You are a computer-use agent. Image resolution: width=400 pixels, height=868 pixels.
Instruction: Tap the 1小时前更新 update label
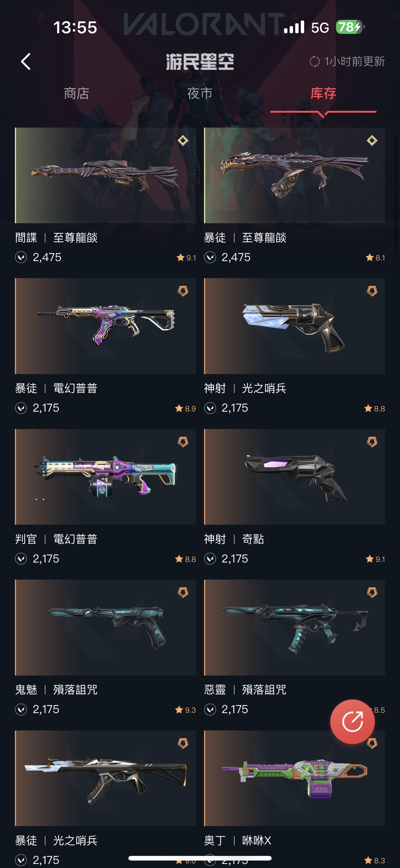354,62
